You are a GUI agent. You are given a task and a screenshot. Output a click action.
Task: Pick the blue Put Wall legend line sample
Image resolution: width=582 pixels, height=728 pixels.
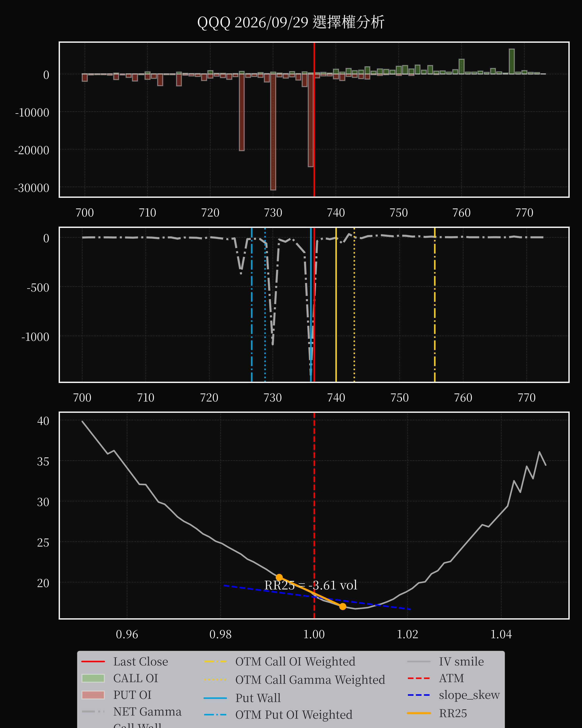click(215, 698)
